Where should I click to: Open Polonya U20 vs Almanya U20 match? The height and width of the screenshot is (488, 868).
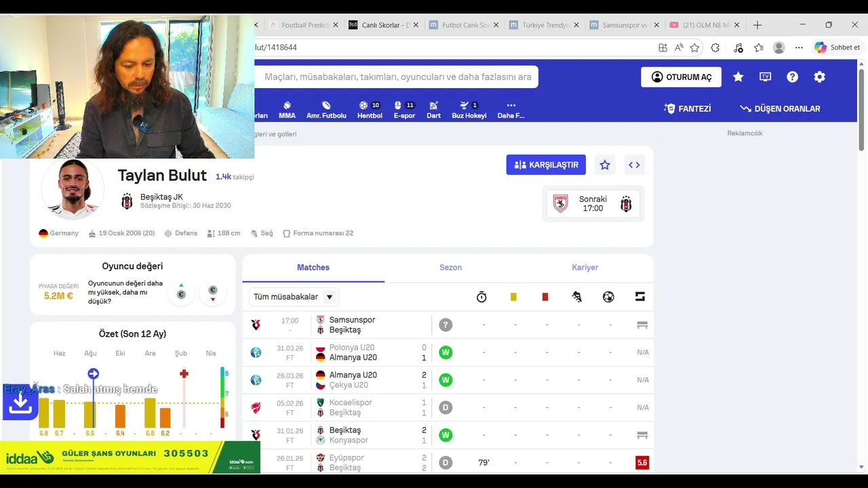click(448, 352)
